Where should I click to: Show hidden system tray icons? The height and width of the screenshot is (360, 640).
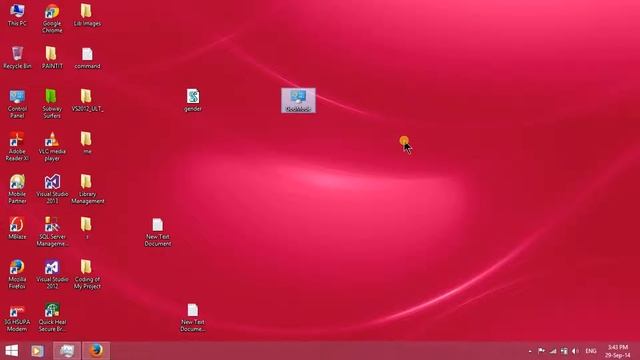[530, 351]
